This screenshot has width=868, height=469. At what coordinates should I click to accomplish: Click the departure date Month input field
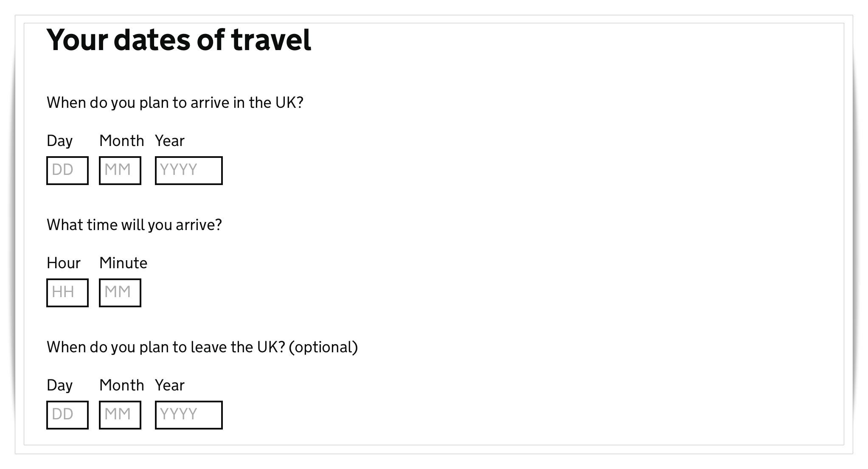pos(120,415)
